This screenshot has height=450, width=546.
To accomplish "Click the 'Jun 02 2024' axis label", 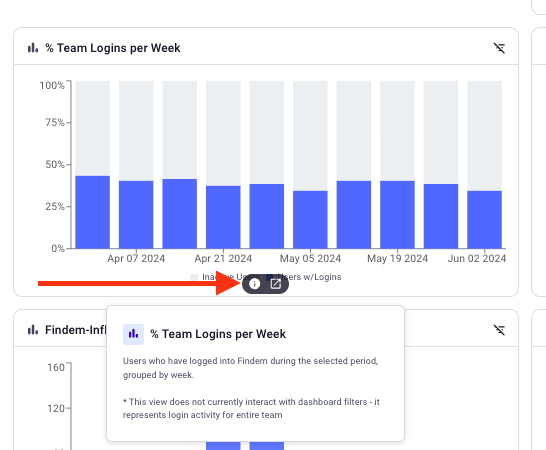I will (x=477, y=258).
